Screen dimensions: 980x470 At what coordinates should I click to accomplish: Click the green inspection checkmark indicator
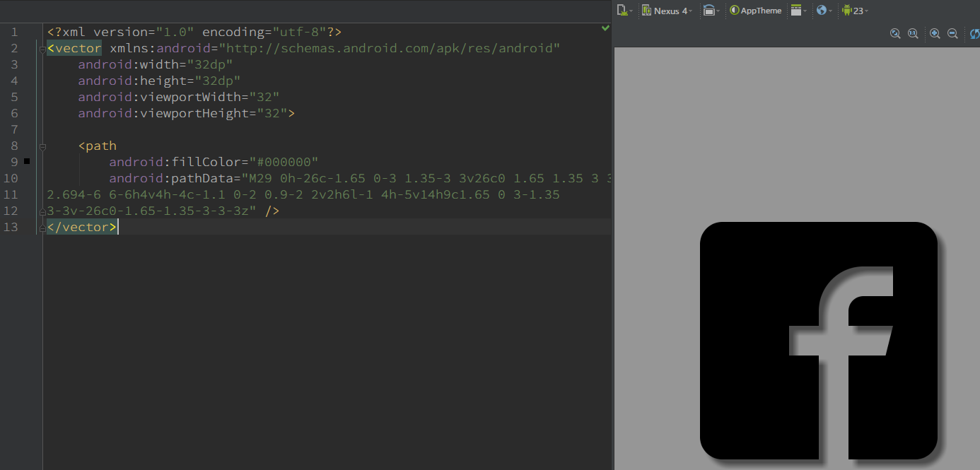click(605, 28)
